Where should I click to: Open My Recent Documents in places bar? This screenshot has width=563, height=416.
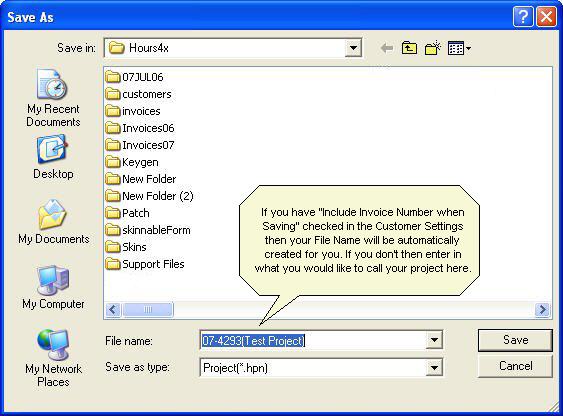pyautogui.click(x=53, y=98)
